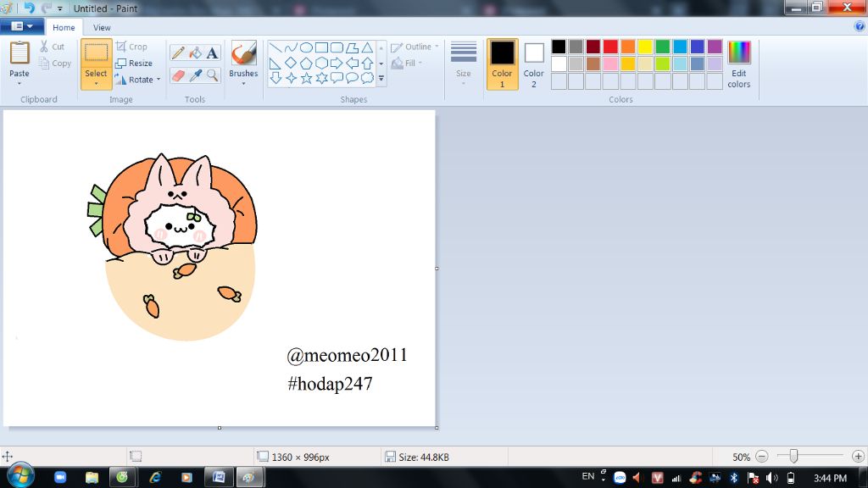Switch to the View tab
The image size is (868, 488).
[102, 28]
